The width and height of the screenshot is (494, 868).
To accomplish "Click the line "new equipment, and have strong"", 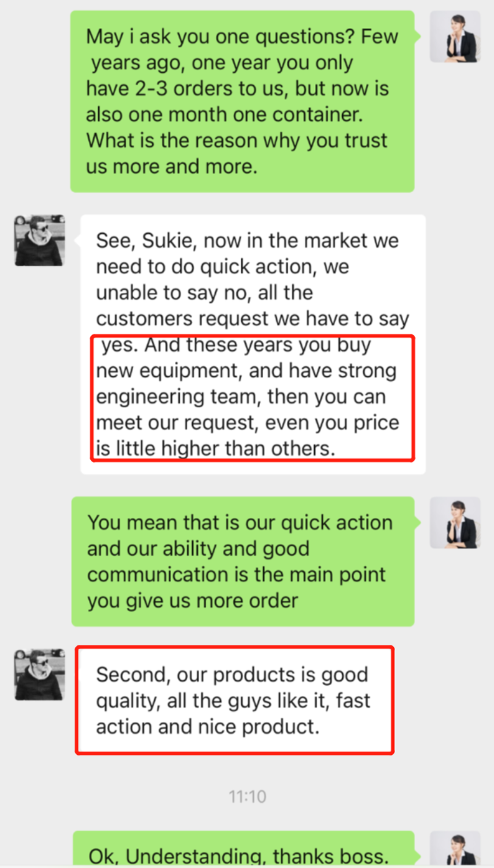I will 246,371.
